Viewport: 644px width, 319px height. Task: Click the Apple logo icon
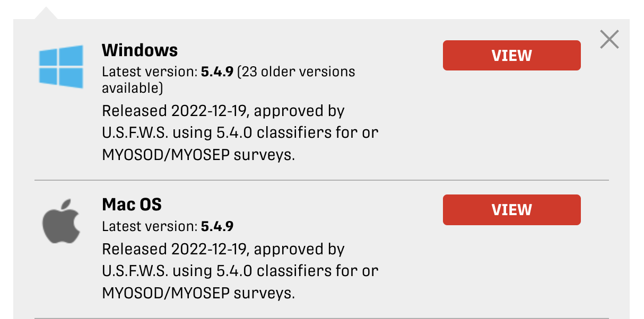tap(61, 221)
